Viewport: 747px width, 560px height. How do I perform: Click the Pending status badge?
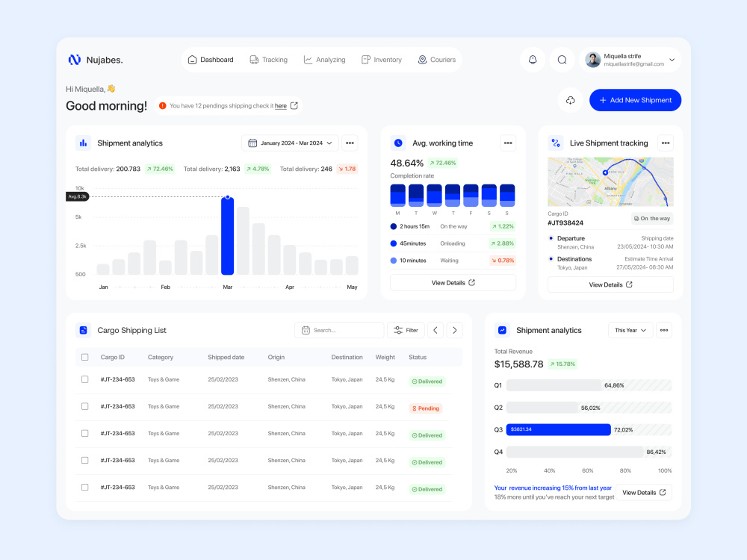(x=426, y=408)
